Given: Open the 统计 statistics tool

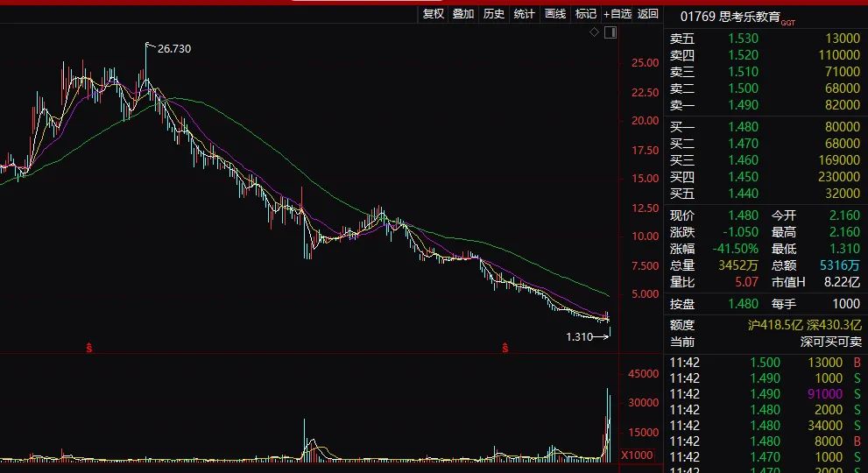Looking at the screenshot, I should click(x=525, y=14).
